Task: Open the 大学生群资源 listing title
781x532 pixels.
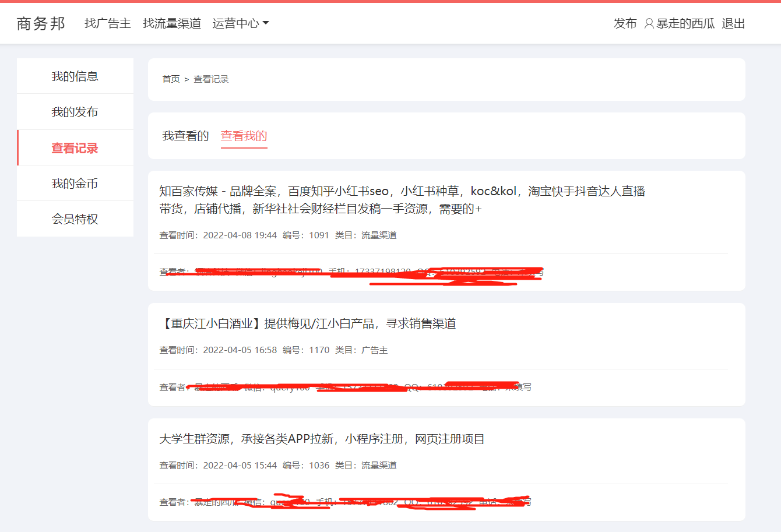Action: click(x=322, y=439)
